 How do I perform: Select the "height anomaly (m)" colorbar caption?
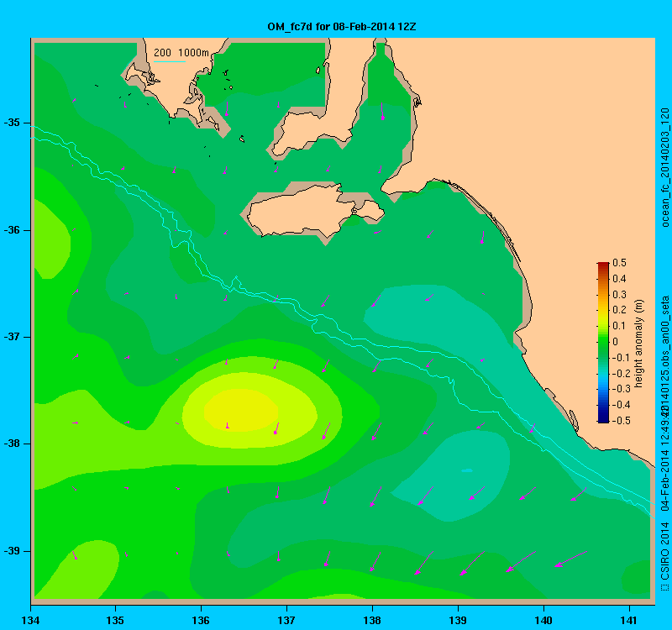638,344
